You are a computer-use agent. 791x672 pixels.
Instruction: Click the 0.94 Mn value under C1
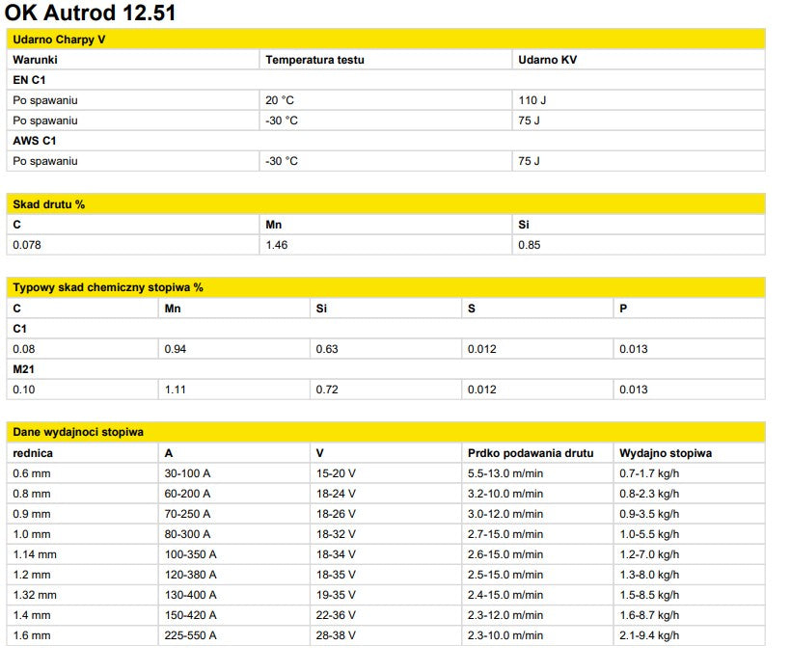coord(176,349)
